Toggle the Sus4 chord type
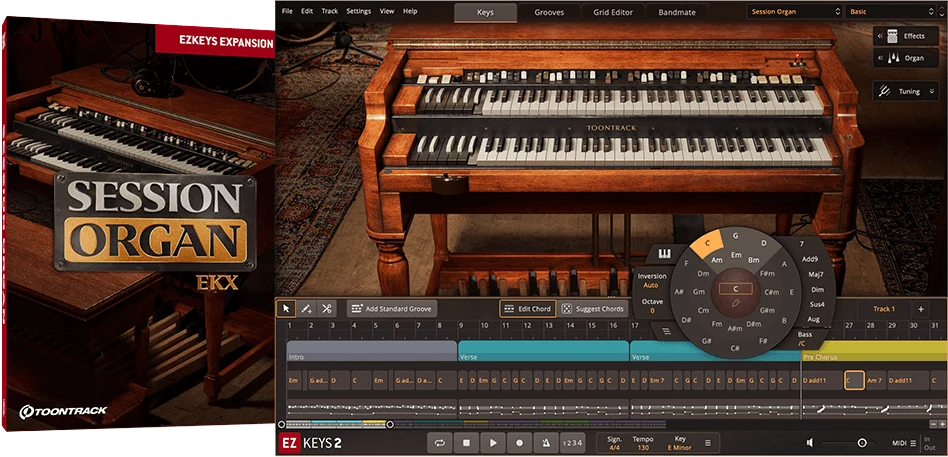 click(817, 304)
